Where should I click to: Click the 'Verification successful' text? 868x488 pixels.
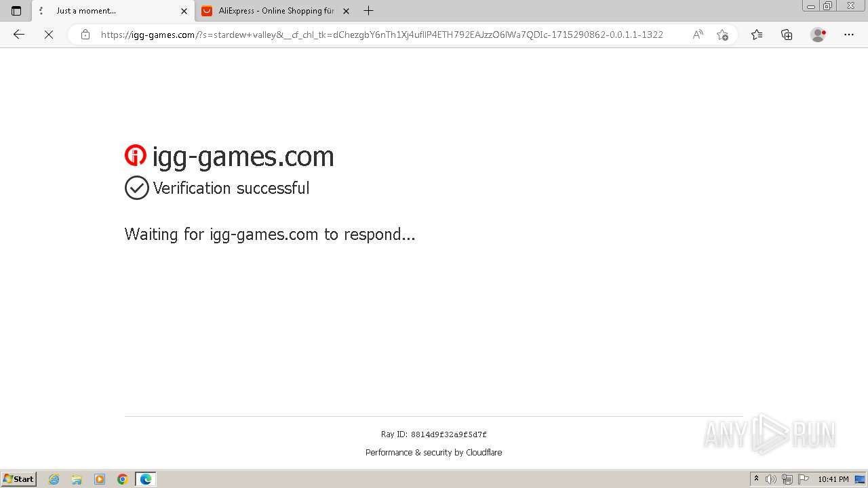click(x=231, y=188)
